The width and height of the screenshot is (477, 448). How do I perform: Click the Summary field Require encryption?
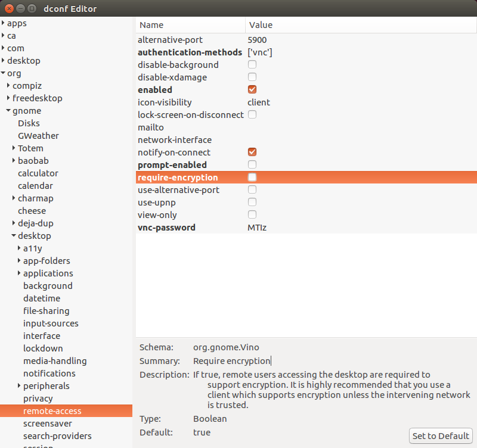[232, 361]
